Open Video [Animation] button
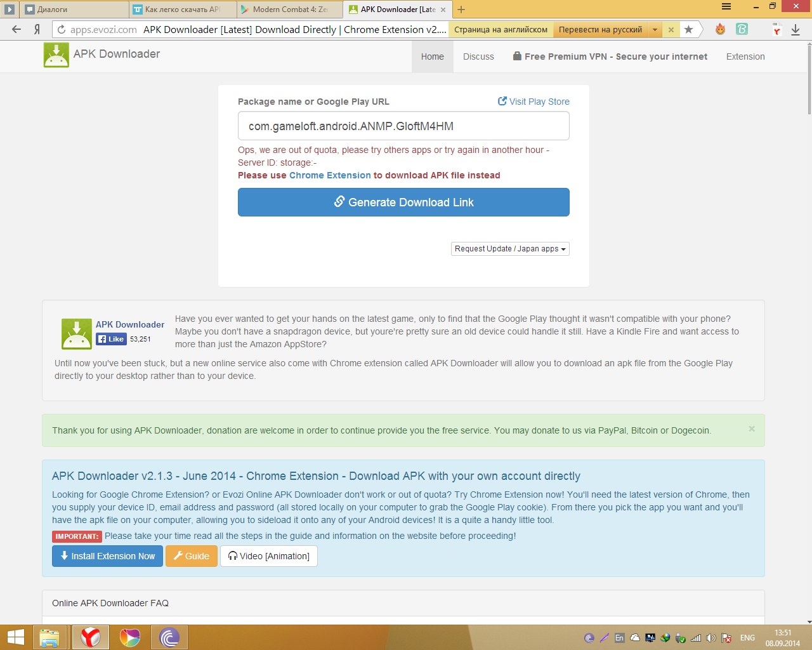The image size is (812, 650). pyautogui.click(x=269, y=556)
